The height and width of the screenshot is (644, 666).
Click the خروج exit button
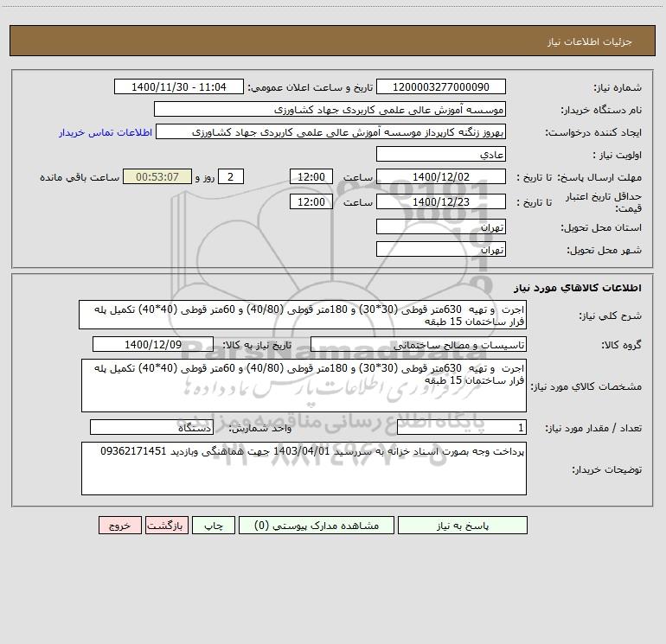[119, 526]
